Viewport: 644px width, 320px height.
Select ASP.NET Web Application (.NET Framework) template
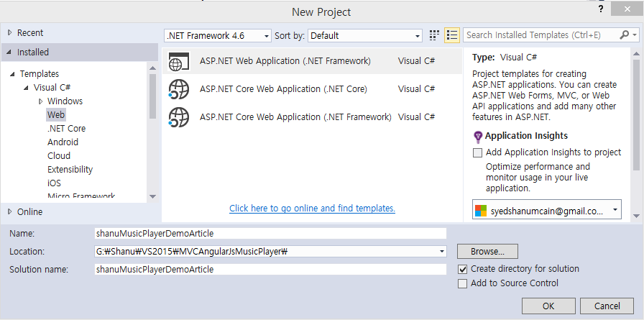(312, 61)
